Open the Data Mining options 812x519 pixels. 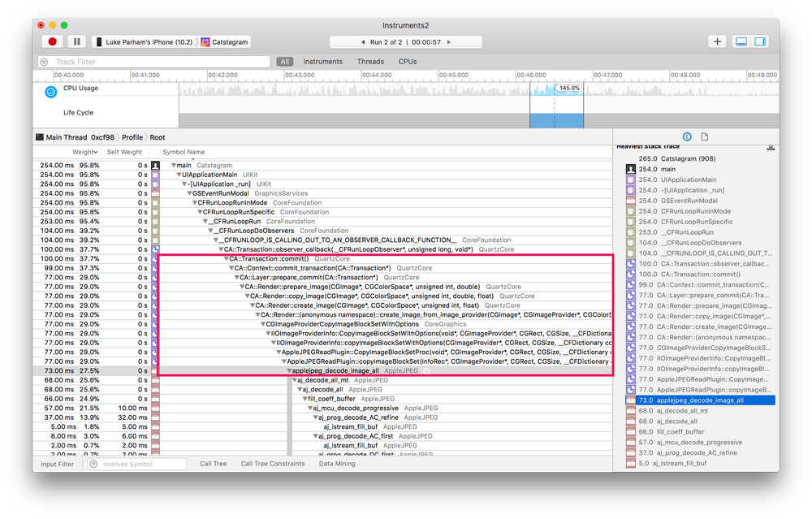[337, 464]
